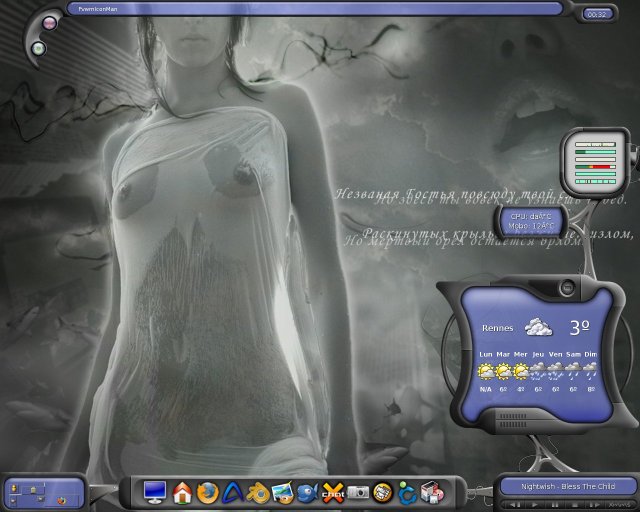640x512 pixels.
Task: Click the top bar in system monitor
Action: tap(596, 145)
